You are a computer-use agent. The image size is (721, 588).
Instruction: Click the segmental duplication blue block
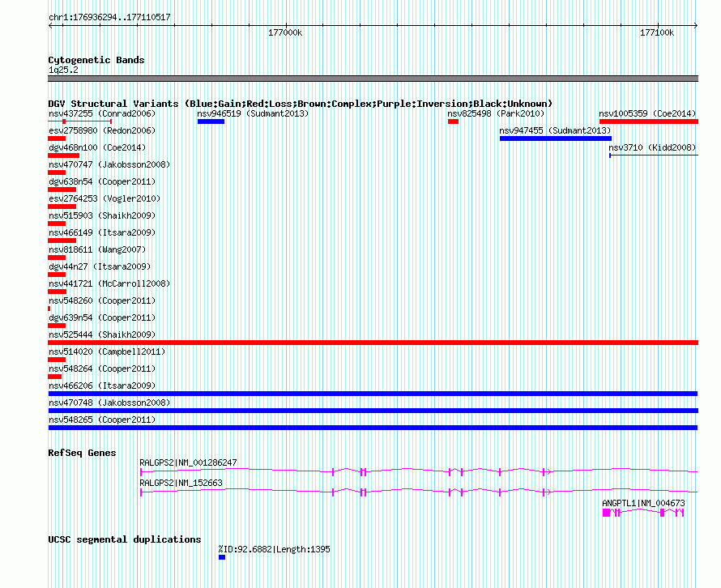pos(222,557)
